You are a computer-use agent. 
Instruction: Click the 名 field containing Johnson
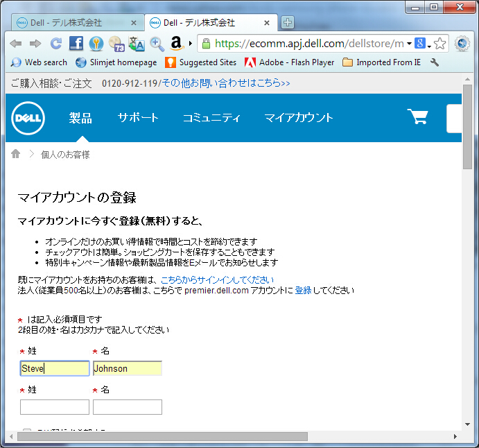(x=128, y=368)
